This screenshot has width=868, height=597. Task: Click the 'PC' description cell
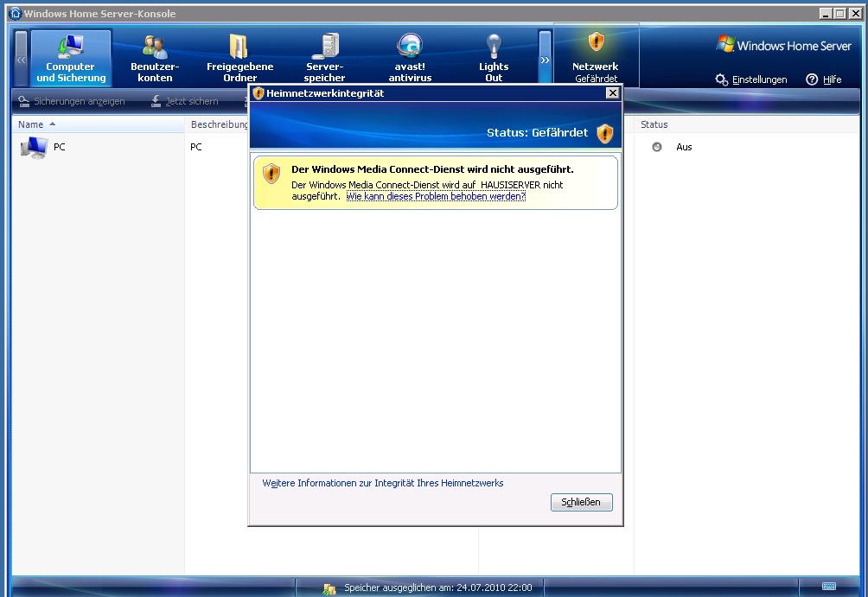(196, 147)
